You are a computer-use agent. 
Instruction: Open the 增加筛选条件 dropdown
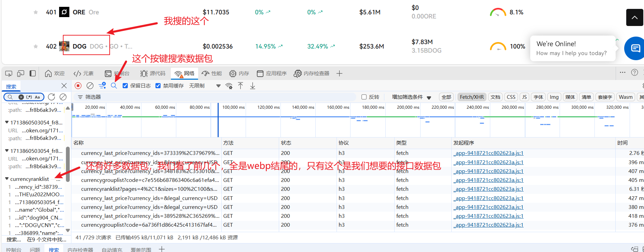(x=411, y=97)
